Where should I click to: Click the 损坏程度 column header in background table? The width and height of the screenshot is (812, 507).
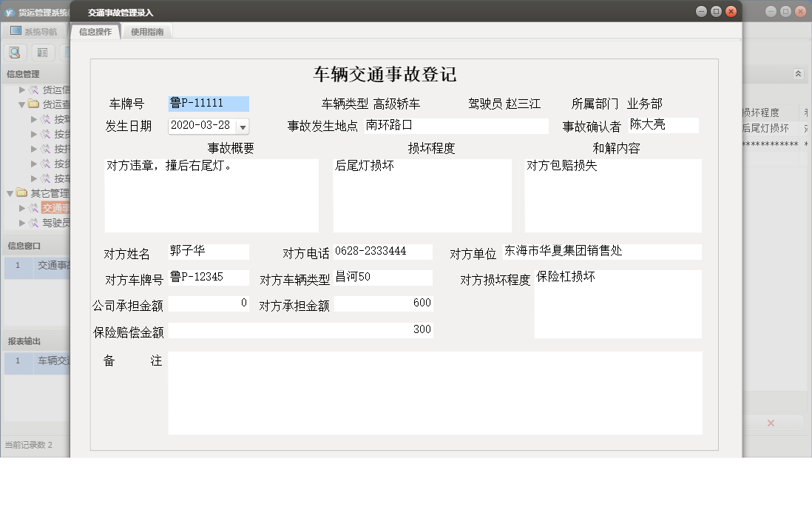click(x=761, y=113)
